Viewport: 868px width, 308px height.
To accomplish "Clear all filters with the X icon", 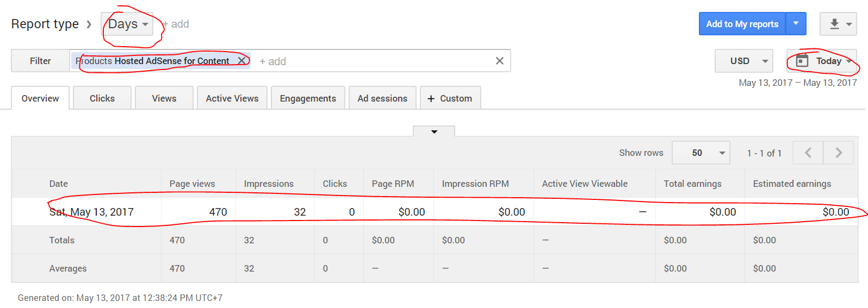I will coord(499,61).
